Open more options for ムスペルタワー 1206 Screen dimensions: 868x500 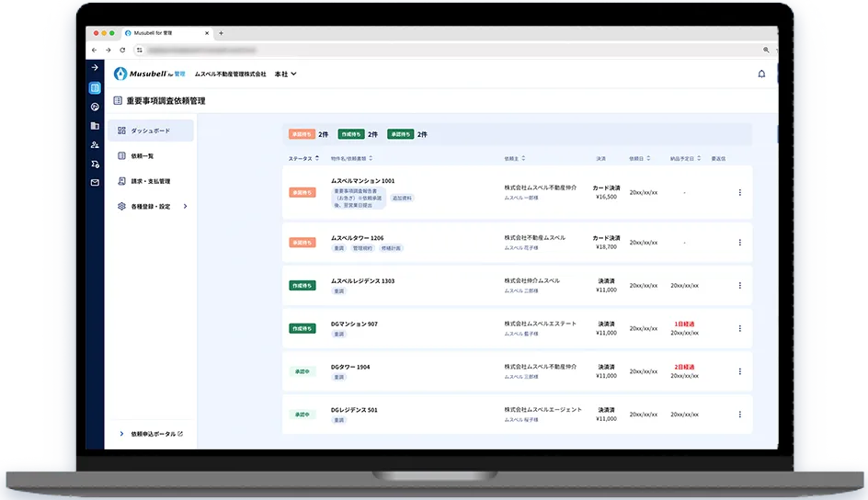tap(739, 243)
